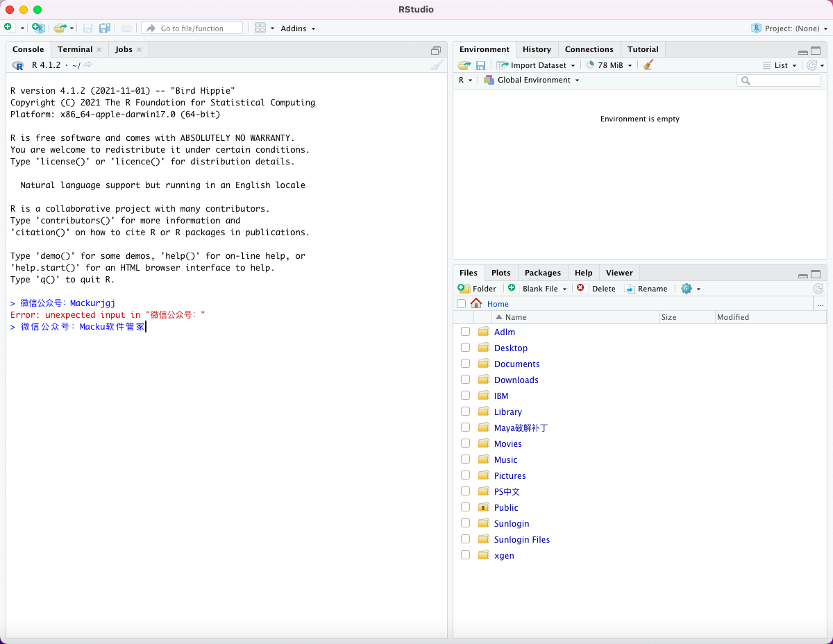833x644 pixels.
Task: Click the Print document icon
Action: pyautogui.click(x=126, y=28)
